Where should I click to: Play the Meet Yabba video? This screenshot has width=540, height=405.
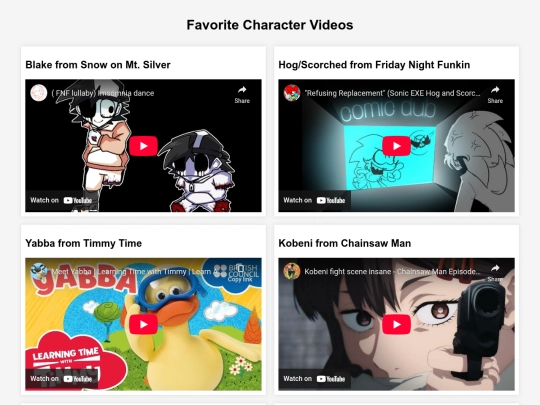click(144, 324)
